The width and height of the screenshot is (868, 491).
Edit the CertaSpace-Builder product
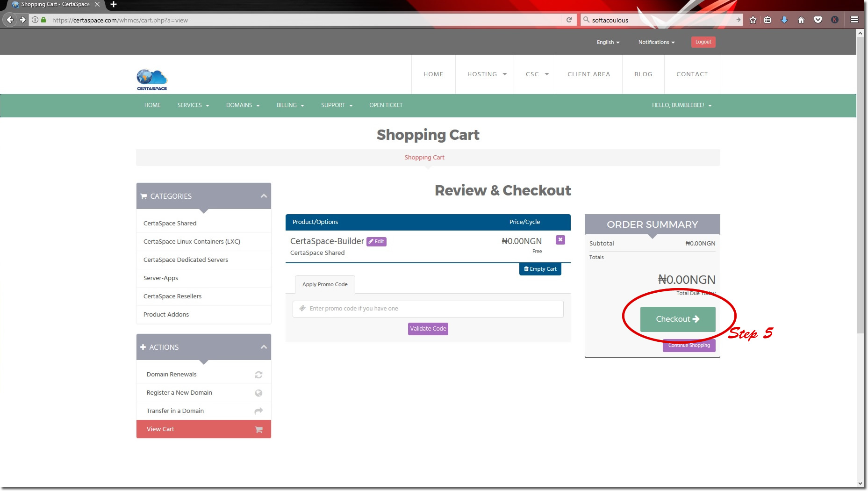point(376,241)
